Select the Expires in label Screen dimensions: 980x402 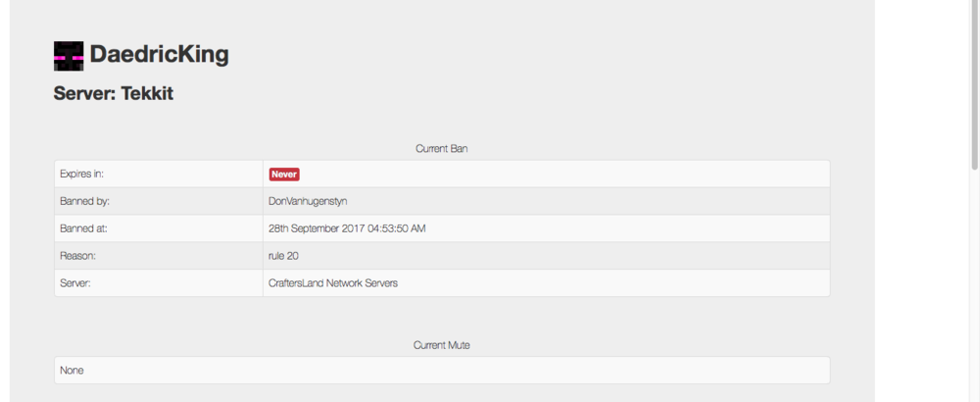click(x=82, y=174)
